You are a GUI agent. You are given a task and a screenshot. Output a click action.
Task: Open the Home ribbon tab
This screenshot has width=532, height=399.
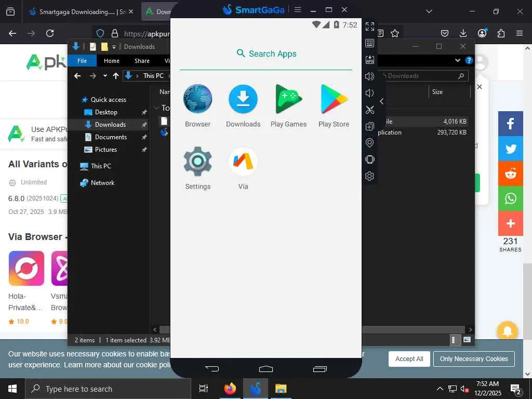[112, 61]
